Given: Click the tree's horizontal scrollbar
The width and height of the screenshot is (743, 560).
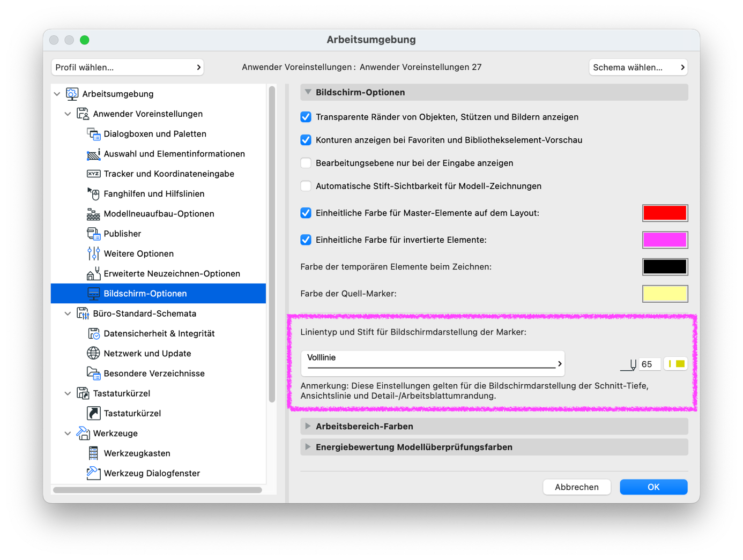Looking at the screenshot, I should coord(158,490).
